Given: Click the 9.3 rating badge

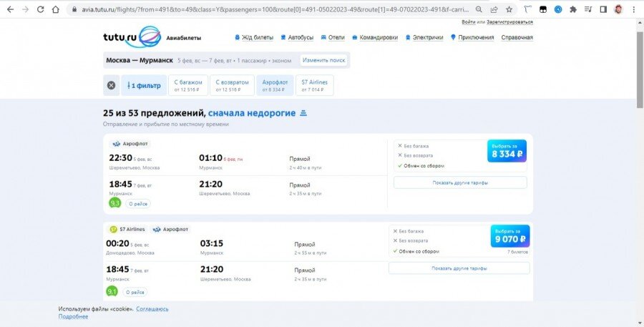Looking at the screenshot, I should coord(115,203).
